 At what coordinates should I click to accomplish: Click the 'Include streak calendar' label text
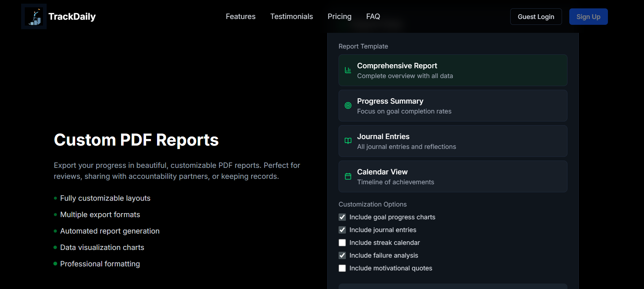tap(385, 243)
